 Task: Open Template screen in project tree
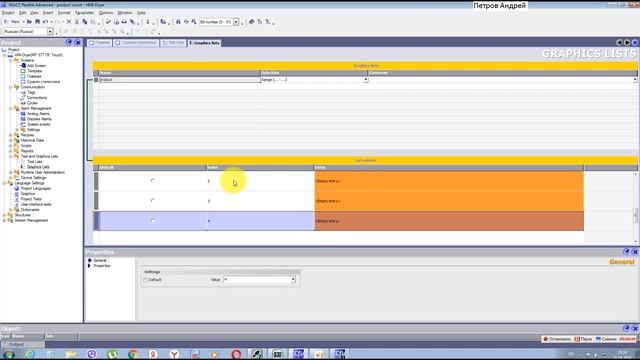coord(34,71)
